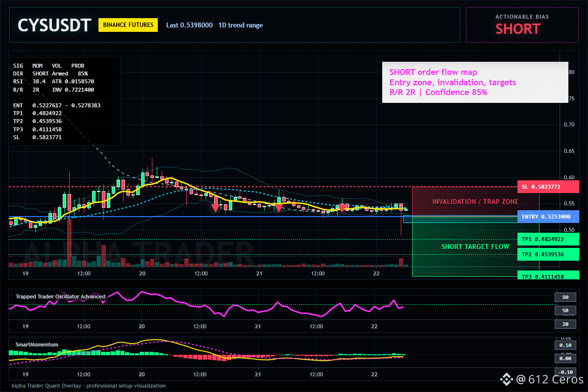Click the SmartMomentum 0.10 scale label
The image size is (588, 392).
point(565,345)
